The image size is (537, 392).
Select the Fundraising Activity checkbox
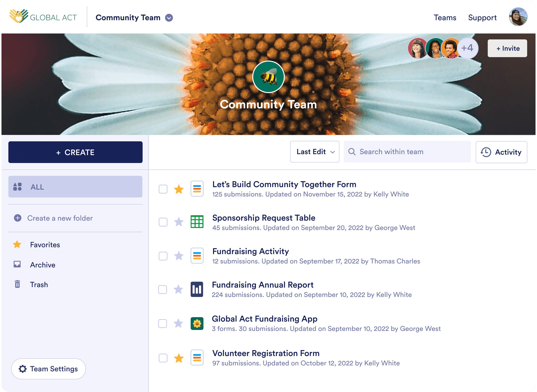coord(163,256)
